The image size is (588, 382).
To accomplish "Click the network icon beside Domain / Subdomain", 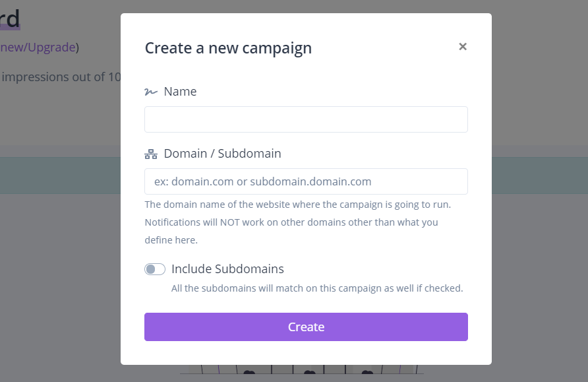I will click(151, 154).
